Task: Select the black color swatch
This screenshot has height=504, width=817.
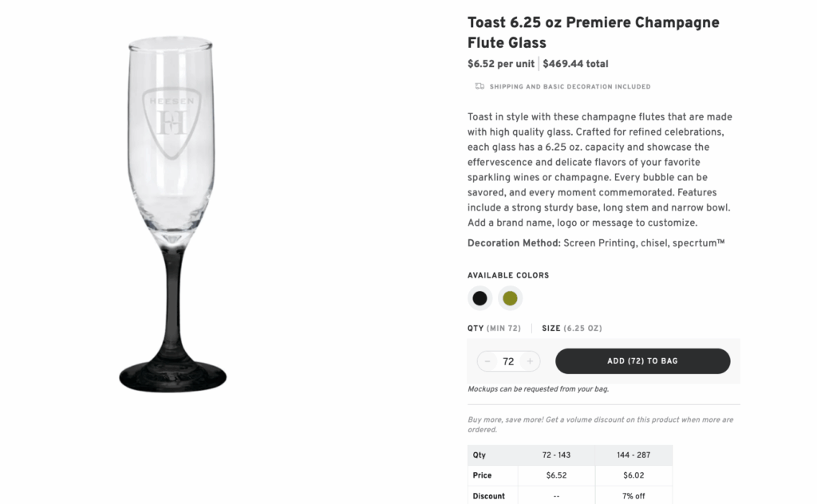Action: (x=480, y=297)
